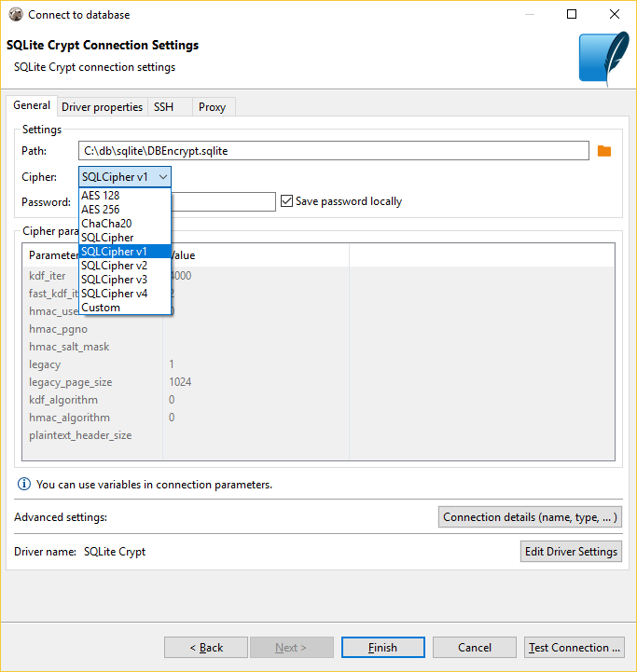Choose ChaCha20 cipher option
This screenshot has height=672, width=637.
(x=125, y=224)
